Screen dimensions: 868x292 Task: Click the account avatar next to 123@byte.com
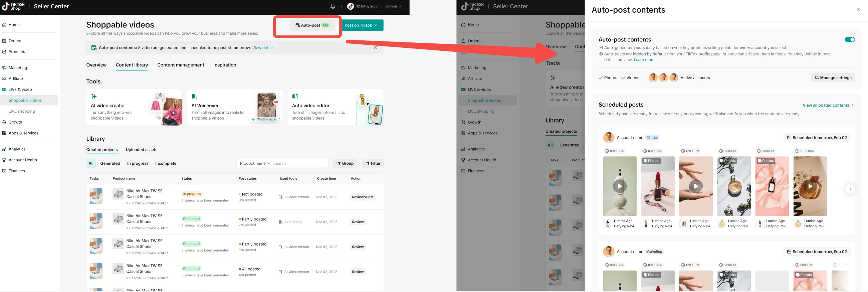tap(351, 6)
